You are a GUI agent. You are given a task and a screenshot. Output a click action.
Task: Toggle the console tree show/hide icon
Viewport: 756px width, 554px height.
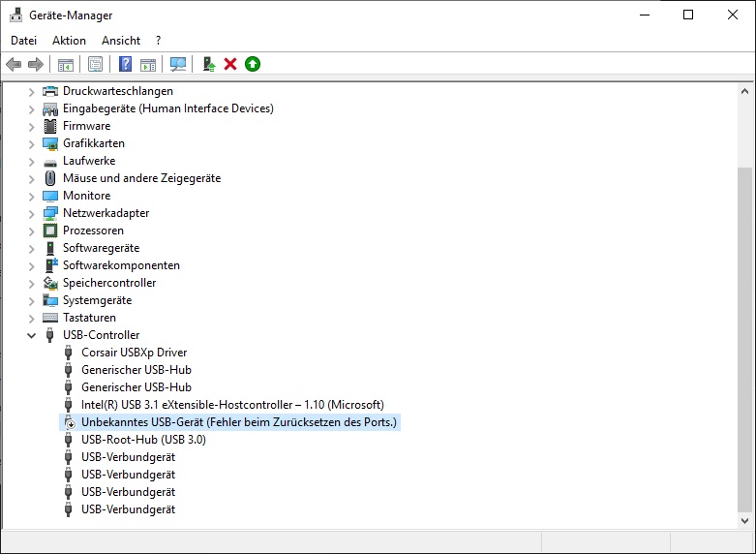pyautogui.click(x=66, y=64)
